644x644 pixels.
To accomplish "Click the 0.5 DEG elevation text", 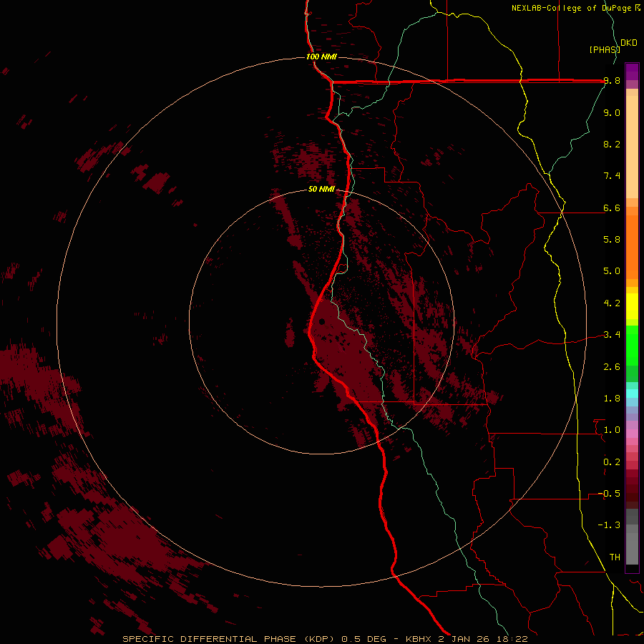I will coord(364,639).
